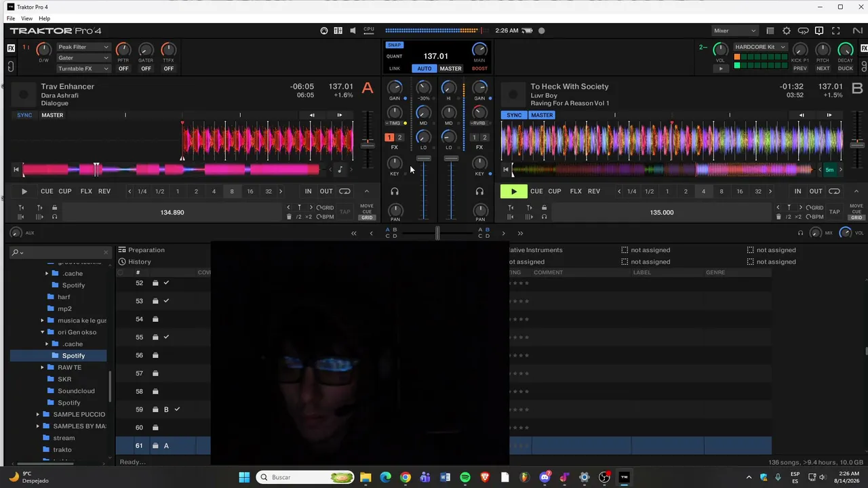The height and width of the screenshot is (488, 868).
Task: Click the lock icon on track row 52
Action: click(x=155, y=283)
